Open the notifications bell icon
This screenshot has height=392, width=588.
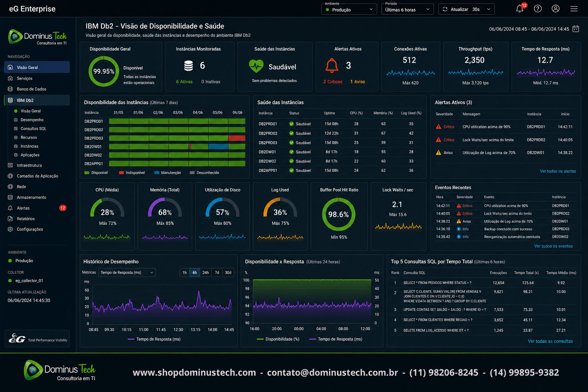coord(519,9)
